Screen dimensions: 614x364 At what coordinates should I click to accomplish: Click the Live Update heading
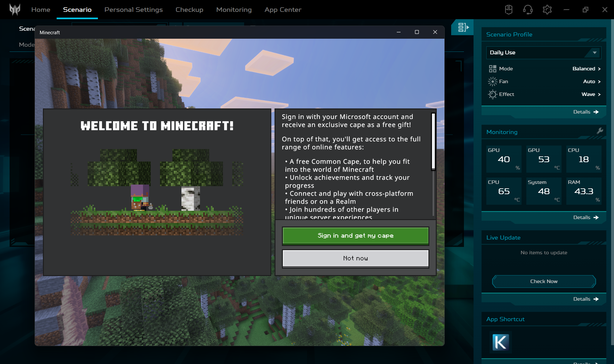pyautogui.click(x=503, y=238)
